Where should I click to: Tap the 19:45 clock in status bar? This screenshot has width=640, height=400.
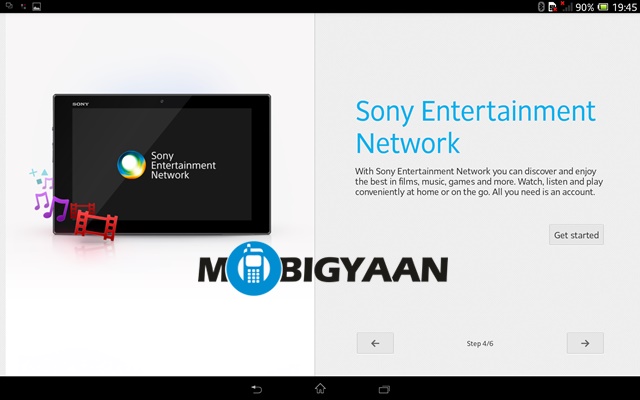pyautogui.click(x=624, y=7)
